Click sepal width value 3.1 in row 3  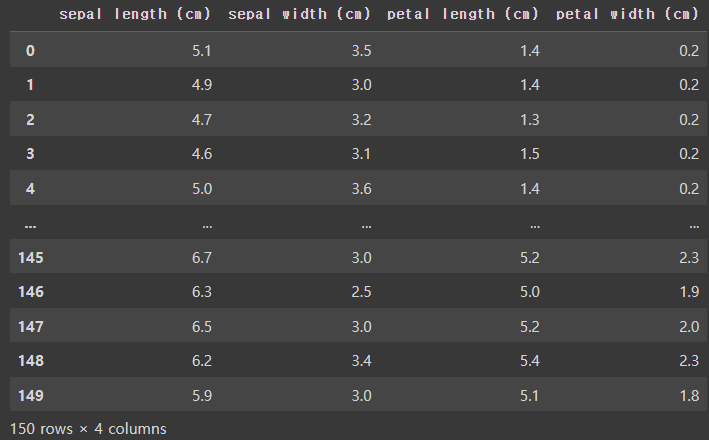click(x=361, y=154)
